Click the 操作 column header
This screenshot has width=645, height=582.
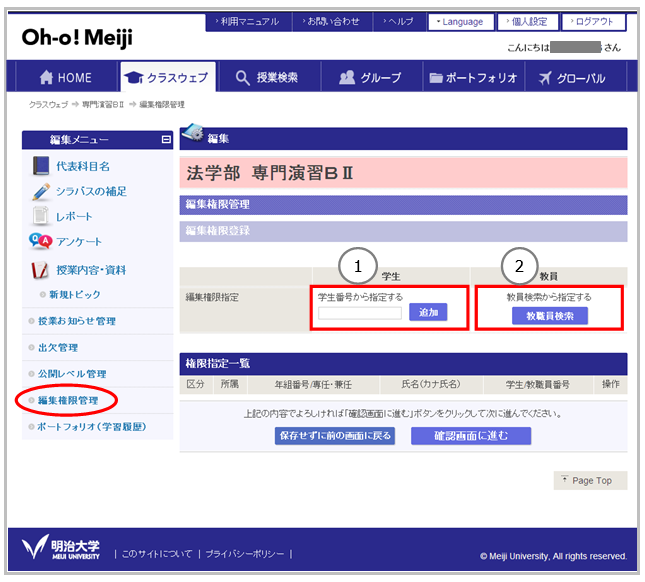coord(610,384)
